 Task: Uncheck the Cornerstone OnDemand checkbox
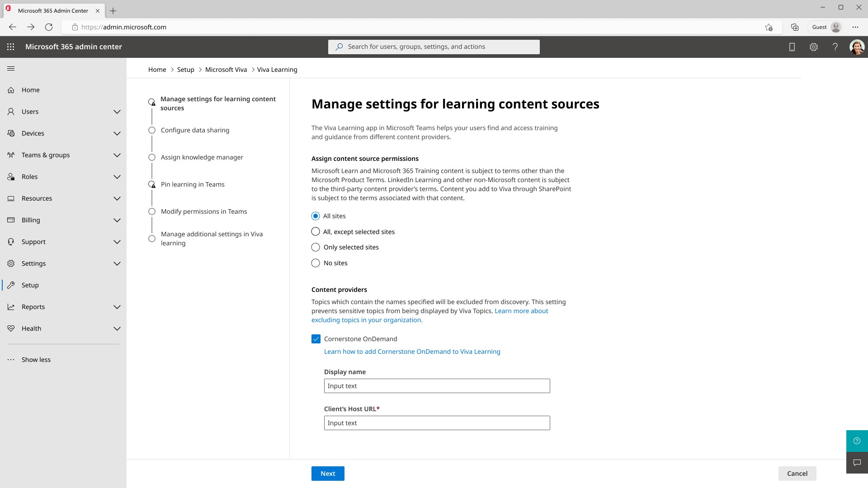pos(316,339)
